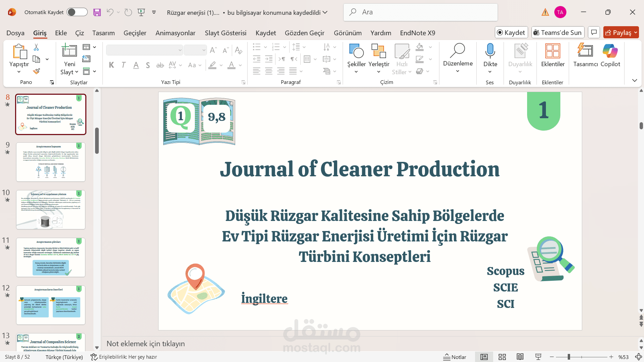
Task: Click the Redo arrow icon
Action: point(128,12)
